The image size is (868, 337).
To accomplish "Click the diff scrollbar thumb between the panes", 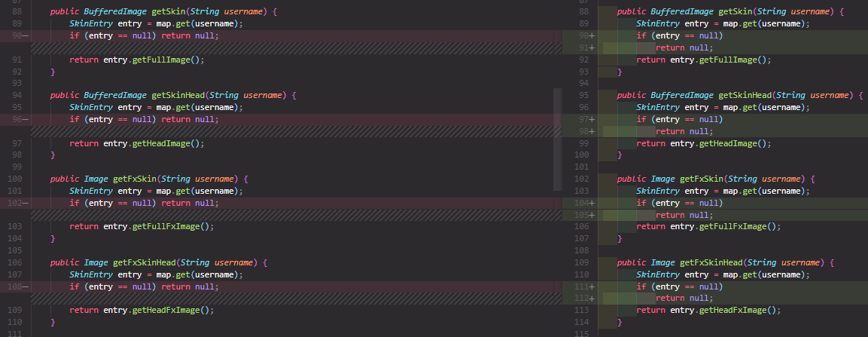I will point(557,139).
